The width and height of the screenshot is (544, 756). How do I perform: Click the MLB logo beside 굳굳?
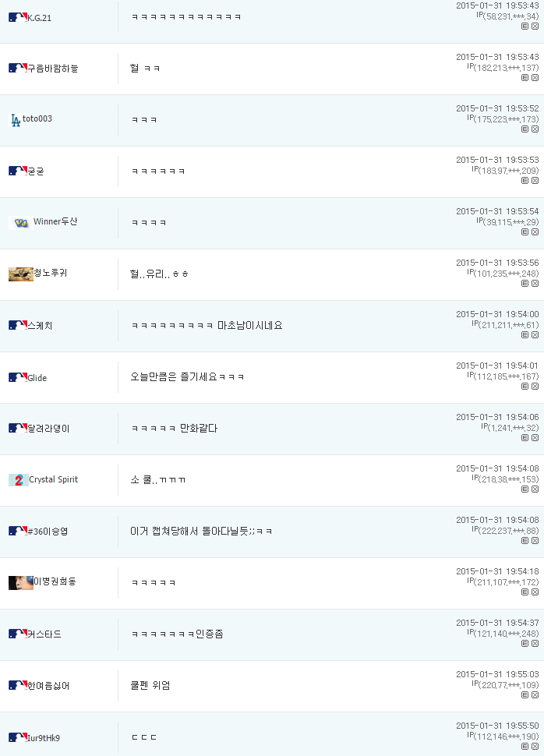(x=18, y=171)
